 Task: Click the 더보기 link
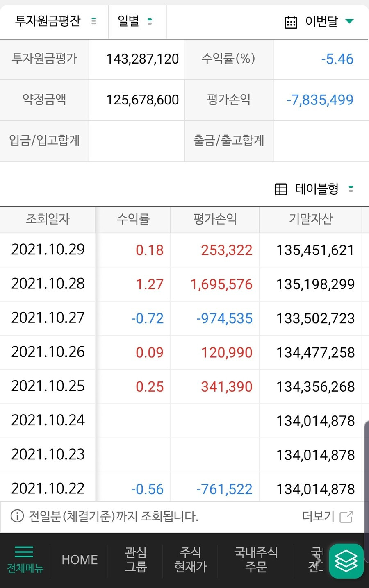click(318, 516)
